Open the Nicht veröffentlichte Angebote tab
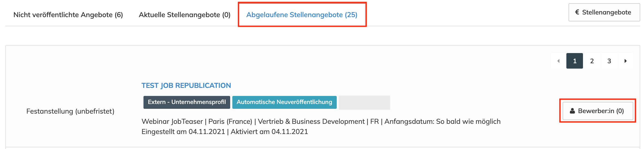Image resolution: width=644 pixels, height=149 pixels. pyautogui.click(x=68, y=15)
